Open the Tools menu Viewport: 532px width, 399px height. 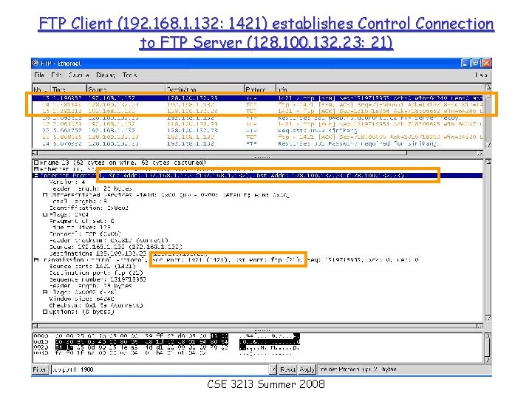[129, 75]
